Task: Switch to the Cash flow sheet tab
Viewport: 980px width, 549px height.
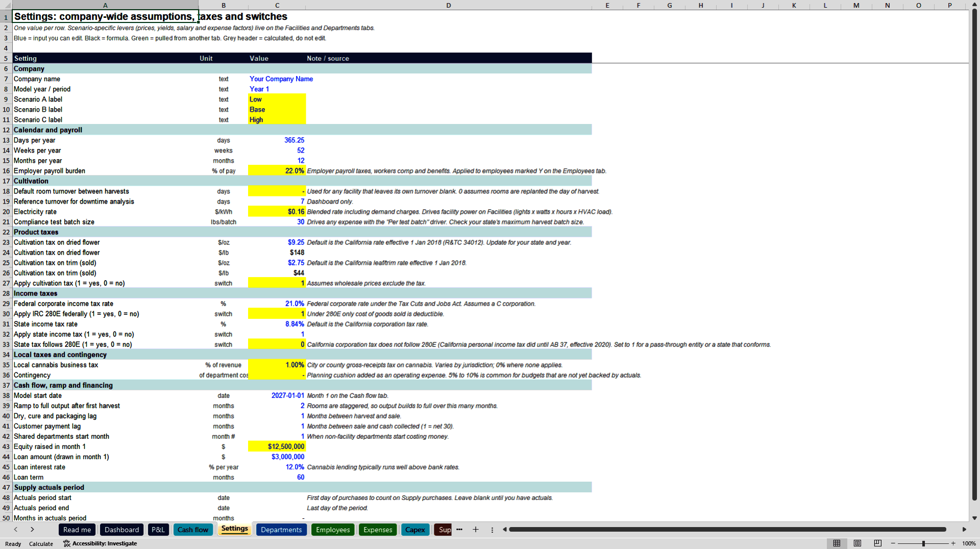Action: (193, 530)
